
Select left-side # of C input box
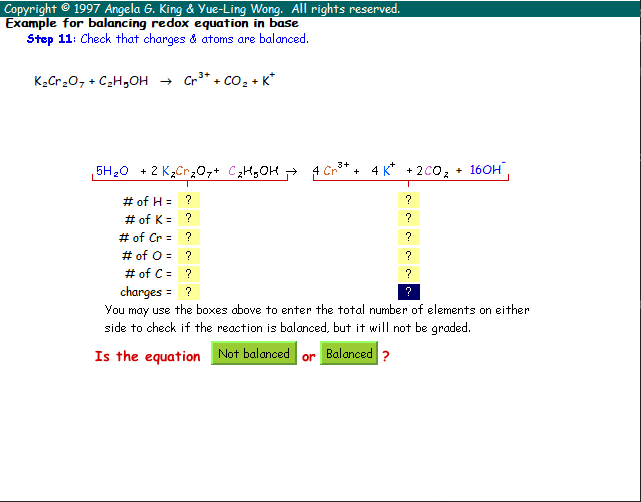tap(188, 274)
